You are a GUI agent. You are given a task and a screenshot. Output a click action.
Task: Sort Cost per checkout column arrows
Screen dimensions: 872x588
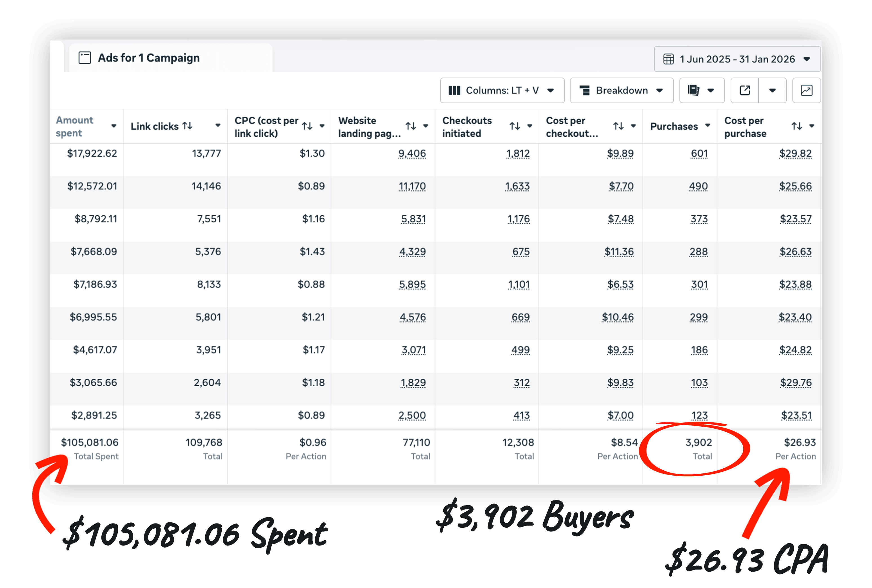tap(618, 126)
